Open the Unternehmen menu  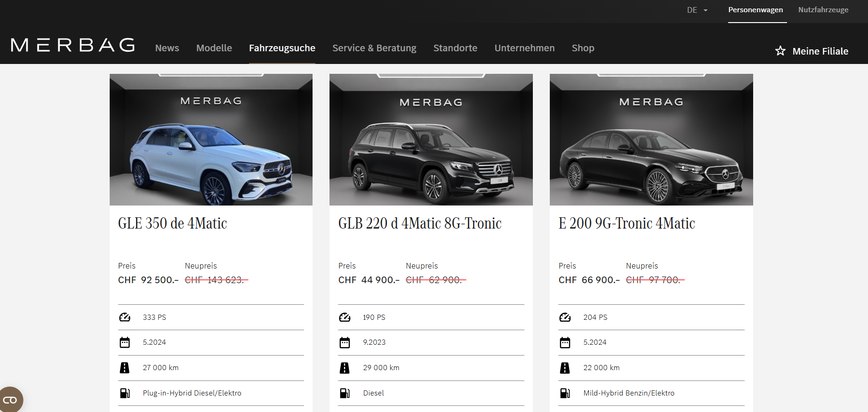coord(524,48)
